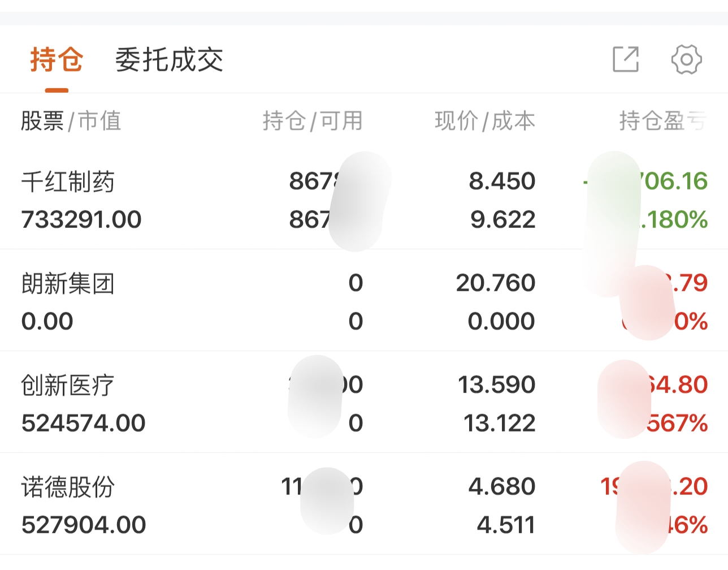Screen dimensions: 728x570
Task: Sort by 持仓盈亏 column header
Action: pos(663,121)
